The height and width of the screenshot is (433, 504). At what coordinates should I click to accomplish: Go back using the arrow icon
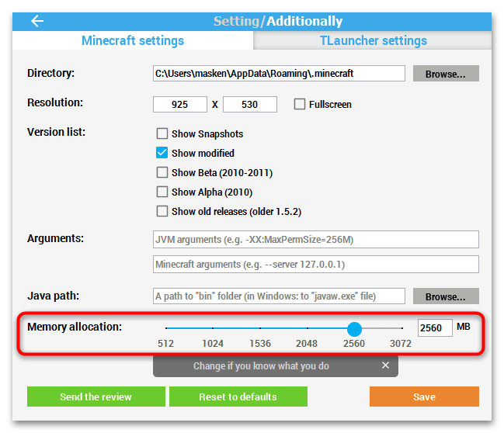[x=37, y=21]
